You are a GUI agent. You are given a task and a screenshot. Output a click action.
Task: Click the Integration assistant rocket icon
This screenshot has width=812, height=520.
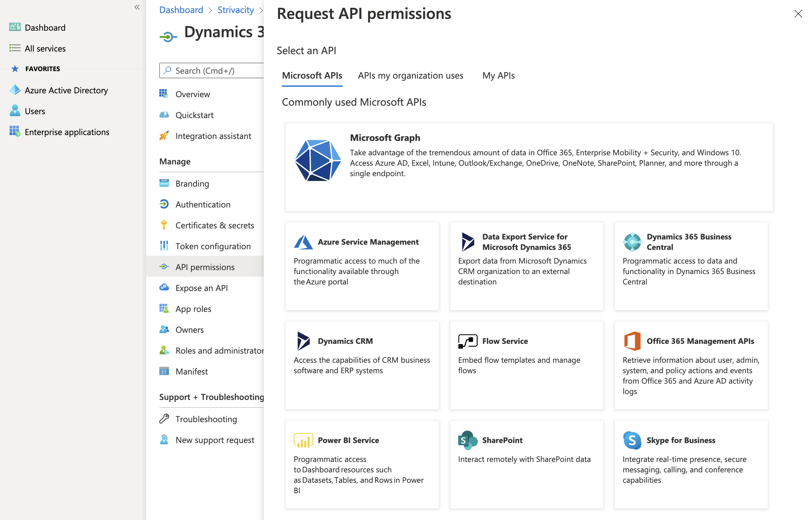click(x=164, y=136)
